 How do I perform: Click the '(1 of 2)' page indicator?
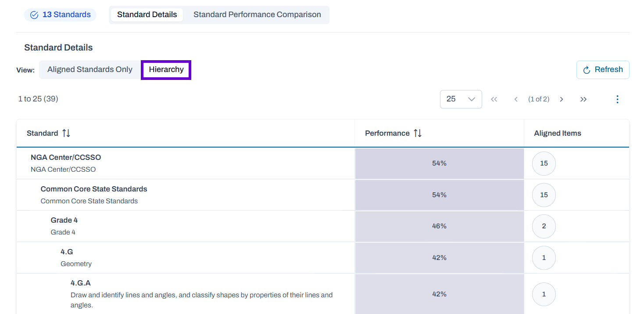(x=539, y=99)
